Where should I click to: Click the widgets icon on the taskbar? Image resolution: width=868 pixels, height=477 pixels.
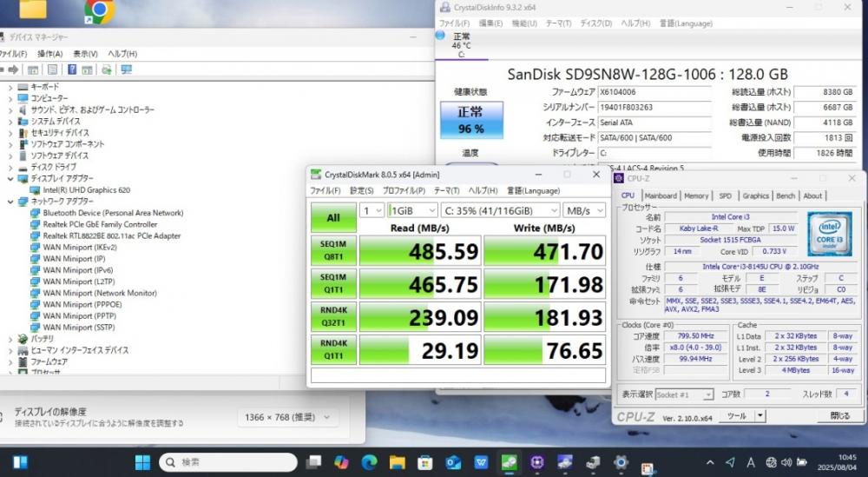(x=21, y=462)
